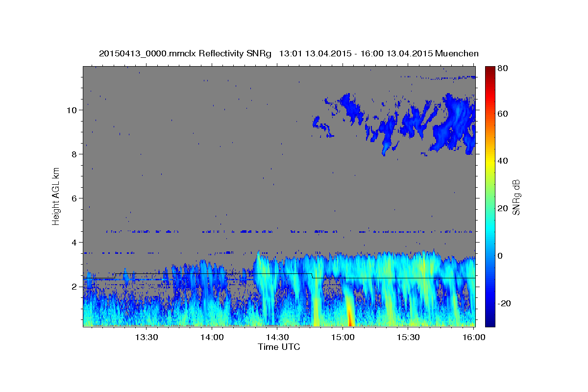
Task: Click the 14:30 time tick label
Action: [277, 337]
